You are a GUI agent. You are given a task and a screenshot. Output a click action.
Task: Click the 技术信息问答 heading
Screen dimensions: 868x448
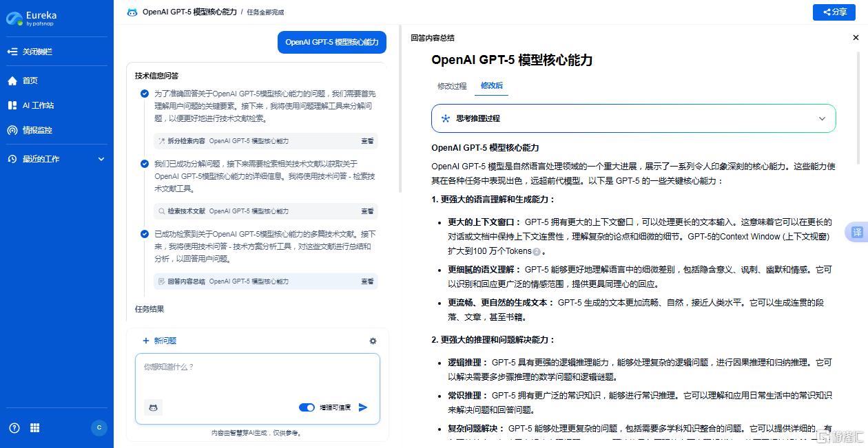(x=156, y=76)
